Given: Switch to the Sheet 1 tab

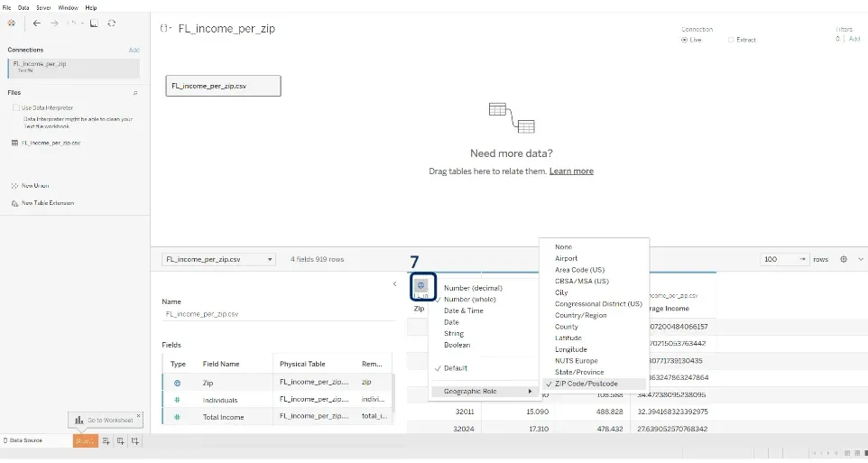Looking at the screenshot, I should coord(85,440).
